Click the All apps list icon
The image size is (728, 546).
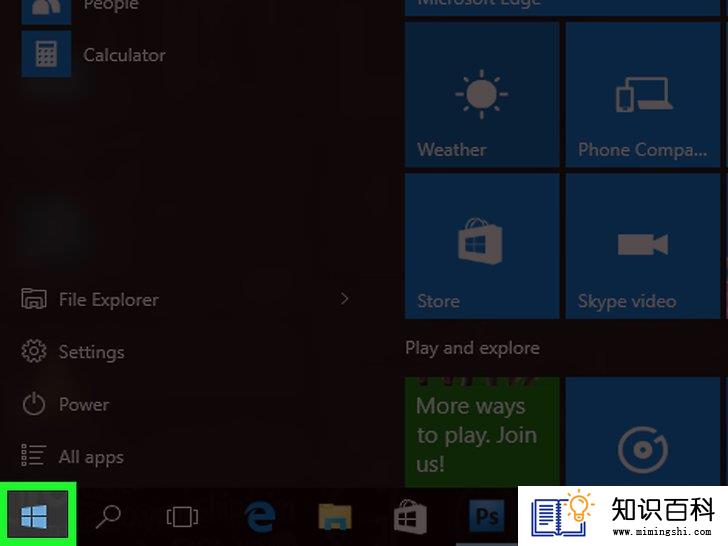coord(33,455)
